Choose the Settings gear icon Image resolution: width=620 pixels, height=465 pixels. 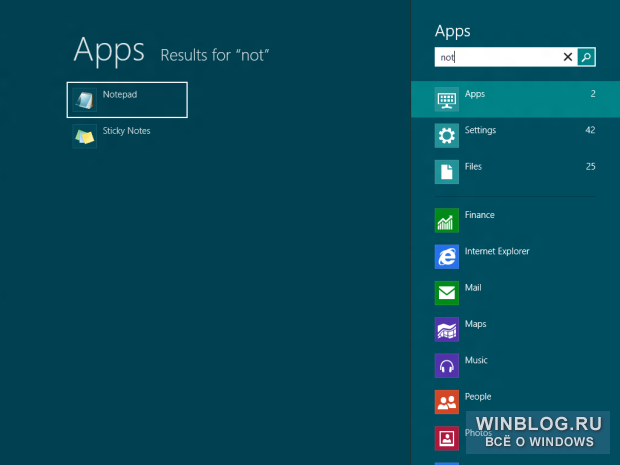point(447,136)
